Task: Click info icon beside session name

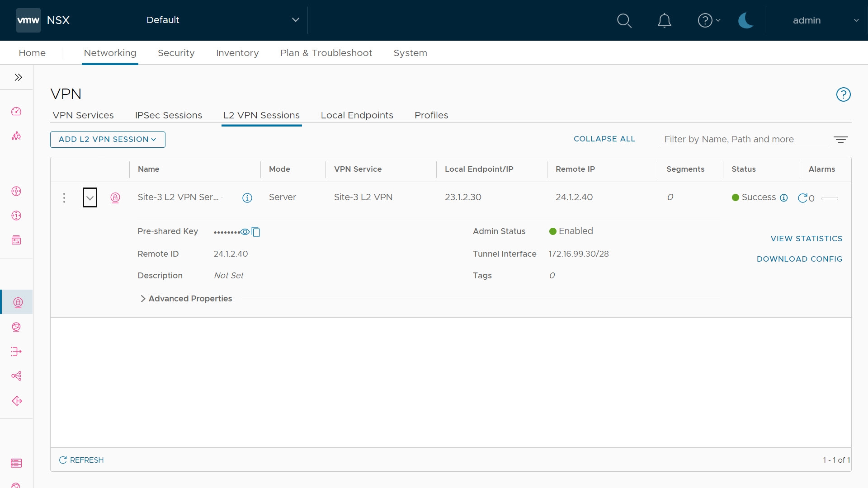Action: [x=247, y=197]
